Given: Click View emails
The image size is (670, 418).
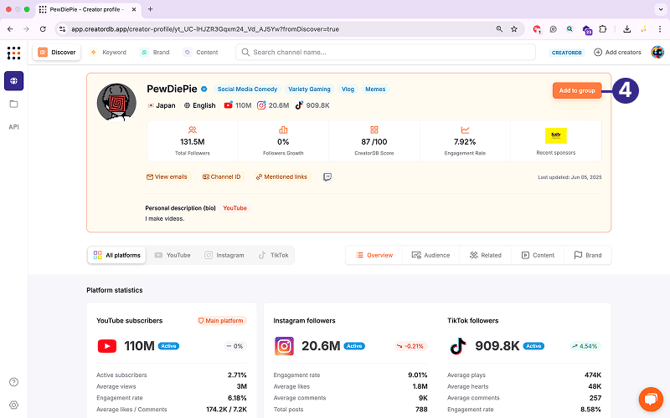Looking at the screenshot, I should pyautogui.click(x=167, y=177).
